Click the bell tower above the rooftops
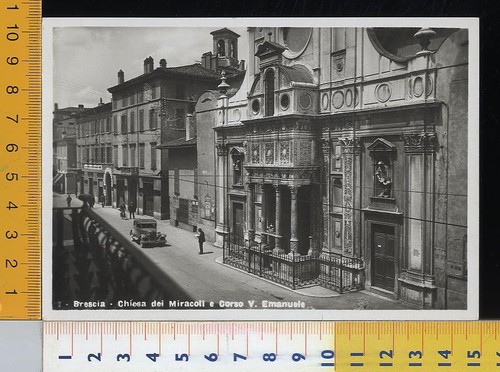The height and width of the screenshot is (372, 500). coord(225,47)
